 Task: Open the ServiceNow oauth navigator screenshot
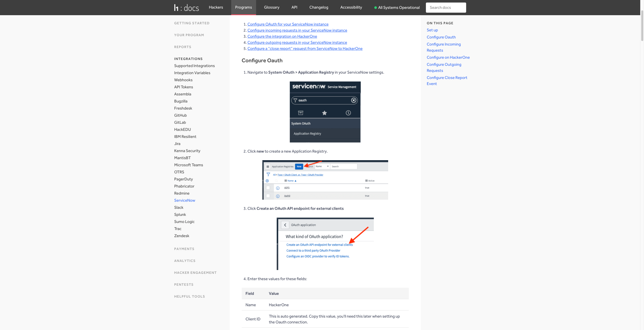pos(325,112)
